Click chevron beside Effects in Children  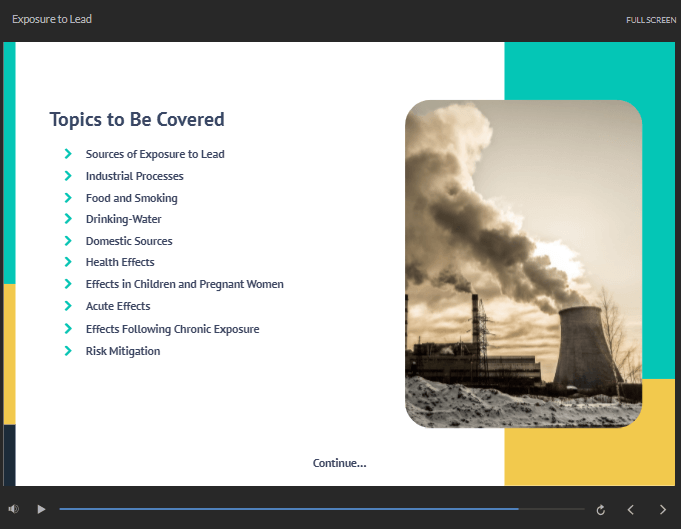pos(68,284)
